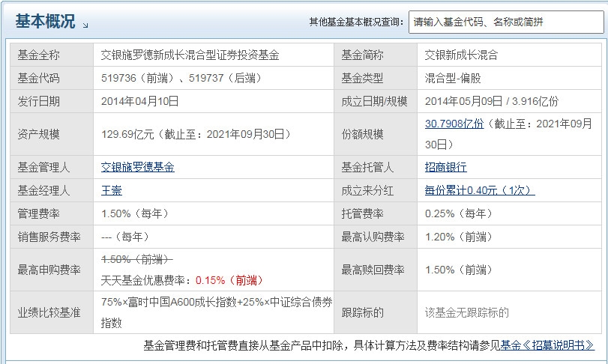Click the 管理费率 row label

click(x=38, y=213)
